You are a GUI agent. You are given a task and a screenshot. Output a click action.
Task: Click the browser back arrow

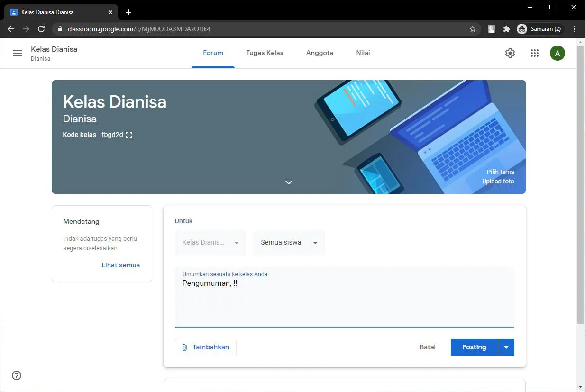point(10,29)
